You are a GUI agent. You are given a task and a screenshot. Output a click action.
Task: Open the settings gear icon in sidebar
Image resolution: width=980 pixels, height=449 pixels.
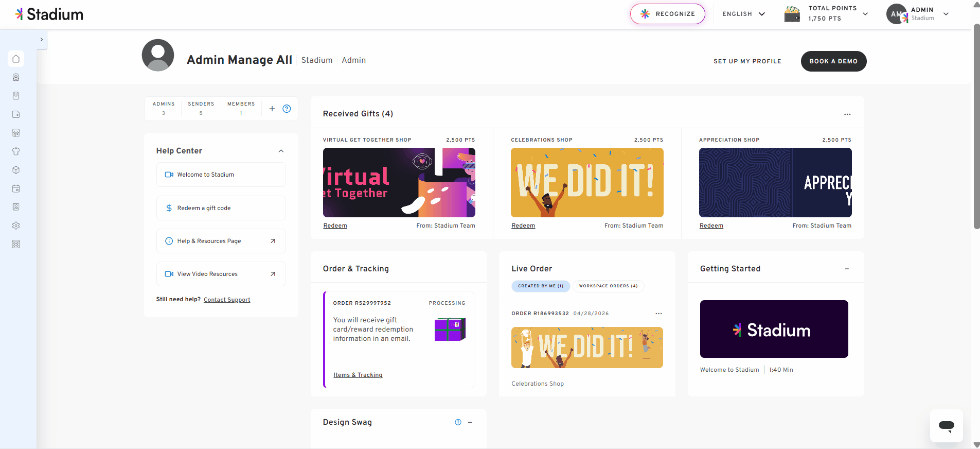[16, 226]
